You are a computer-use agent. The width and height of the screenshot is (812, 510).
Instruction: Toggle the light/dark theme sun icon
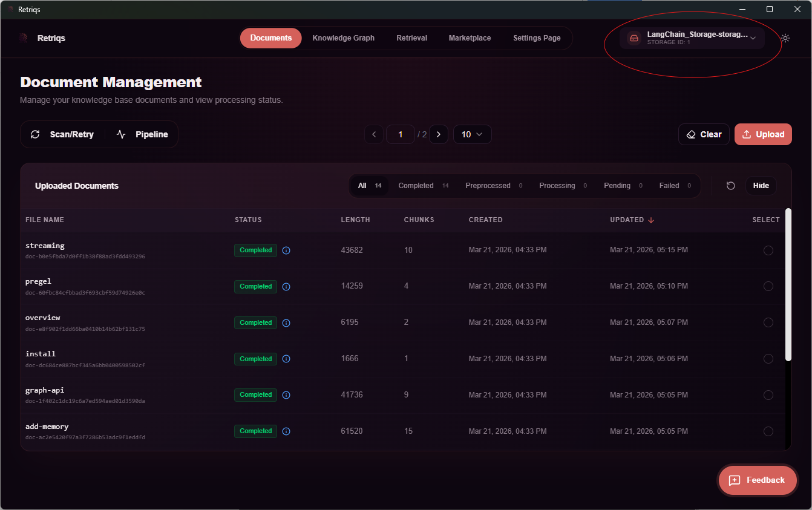tap(785, 38)
